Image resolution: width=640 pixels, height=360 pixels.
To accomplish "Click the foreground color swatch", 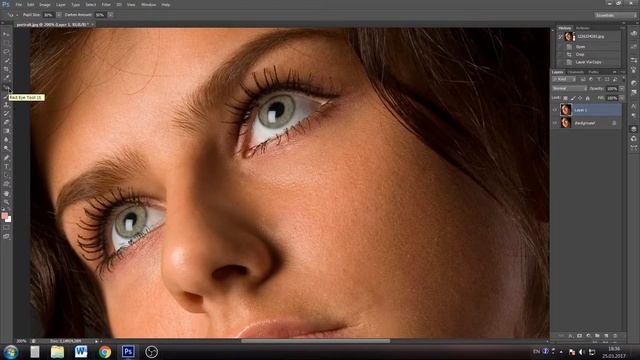I will coord(4,216).
